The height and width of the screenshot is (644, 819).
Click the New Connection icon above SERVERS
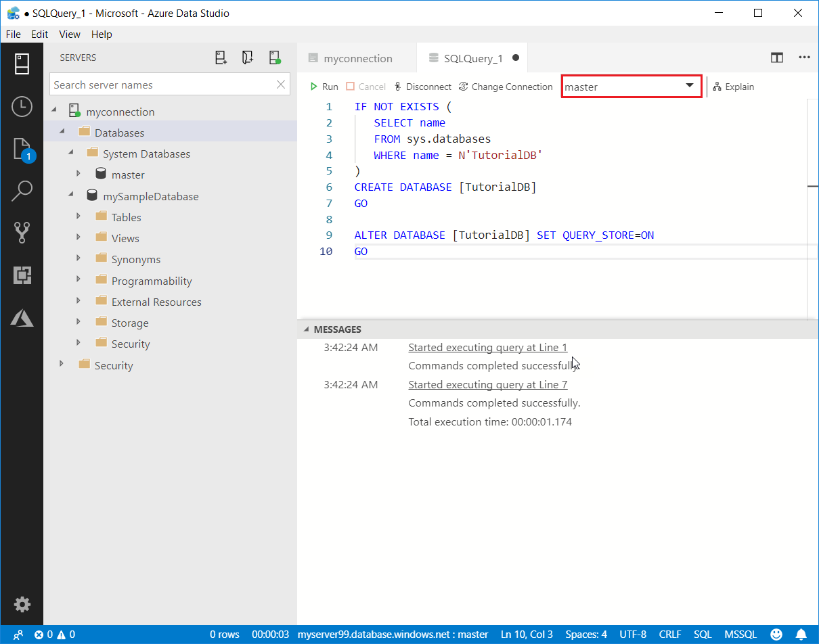221,57
